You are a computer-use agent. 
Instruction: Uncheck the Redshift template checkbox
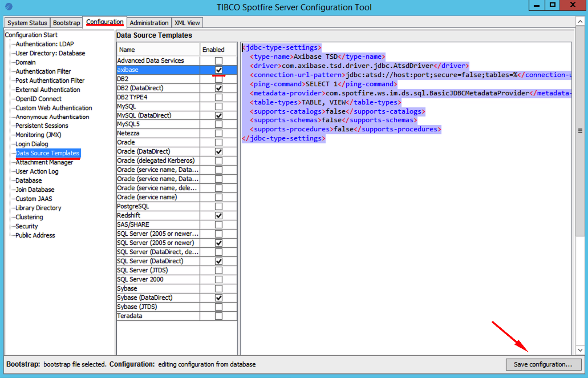(218, 215)
